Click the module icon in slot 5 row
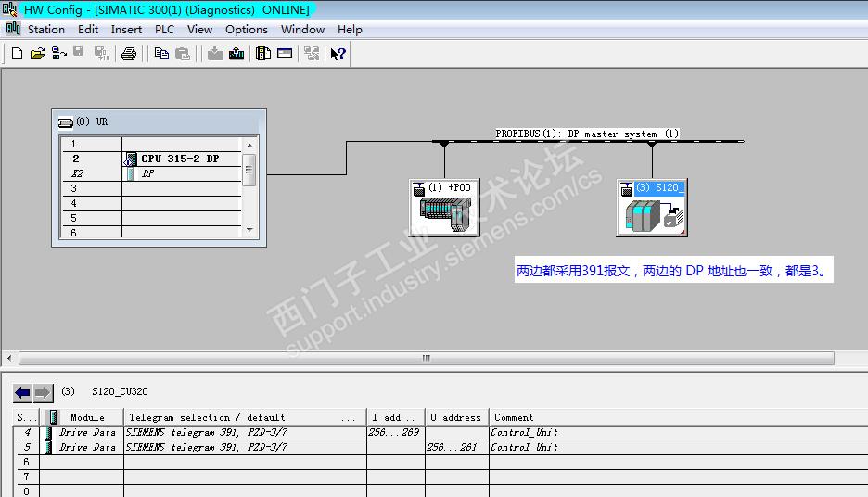This screenshot has height=497, width=868. pos(49,447)
